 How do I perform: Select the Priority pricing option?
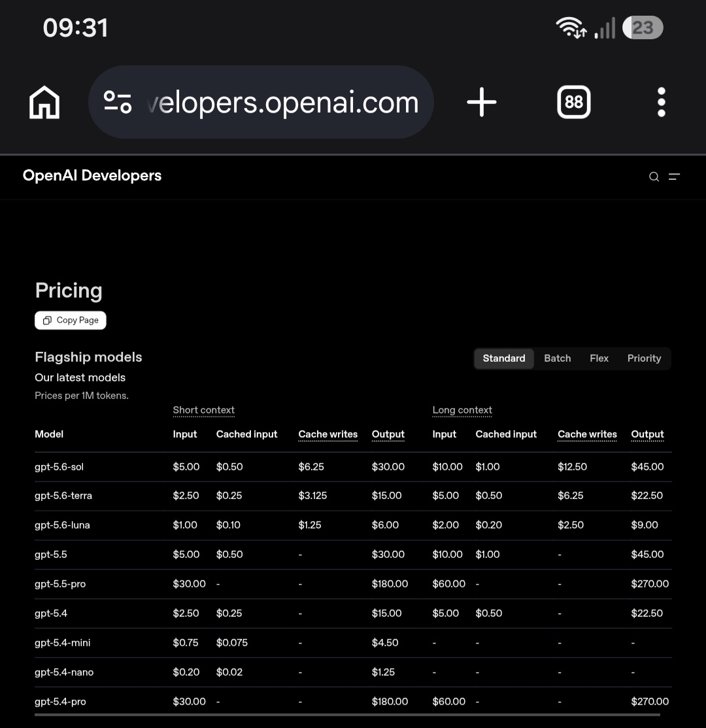click(x=644, y=358)
